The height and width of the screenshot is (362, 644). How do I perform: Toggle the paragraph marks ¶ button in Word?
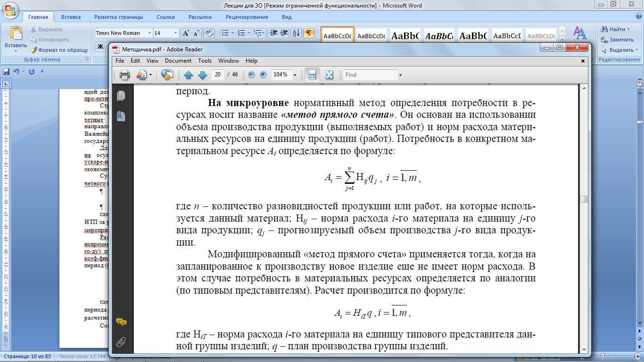tap(308, 33)
